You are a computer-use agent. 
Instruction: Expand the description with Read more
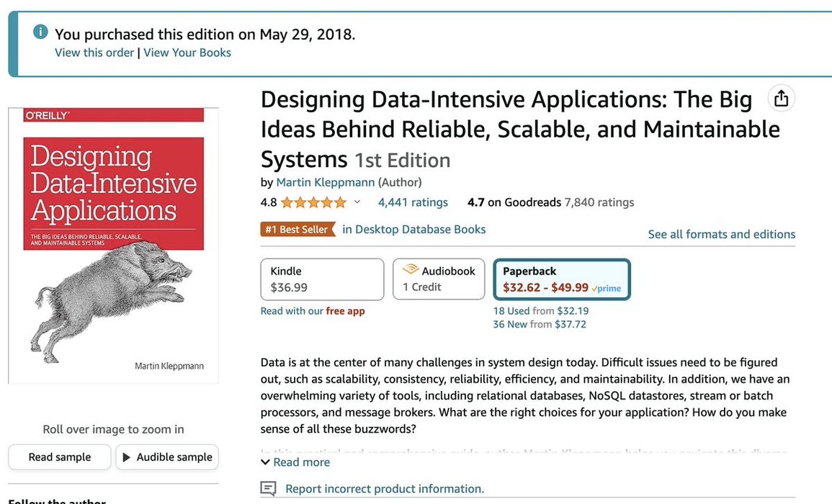coord(295,462)
